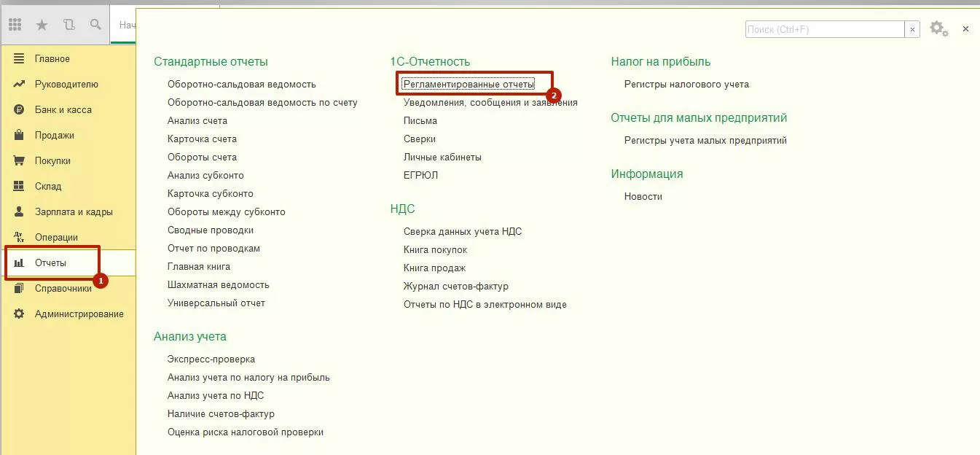Open the Склад section

(x=48, y=186)
